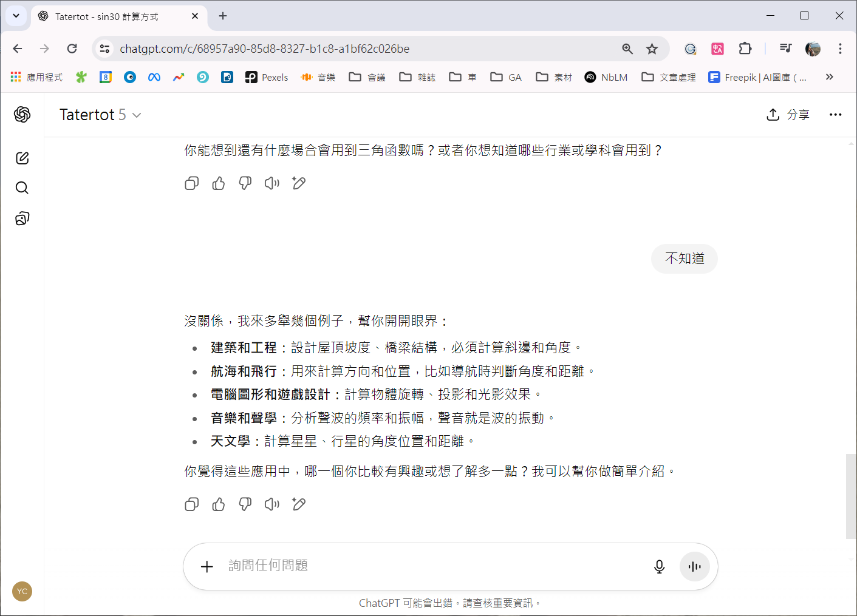The width and height of the screenshot is (857, 616).
Task: Copy the reply ending with 簡單介紹
Action: coord(192,504)
